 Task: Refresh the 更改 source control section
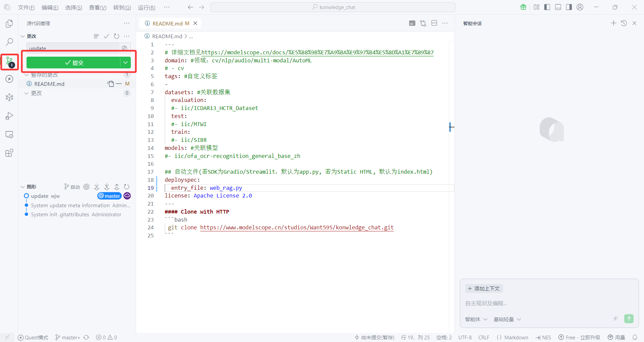116,36
